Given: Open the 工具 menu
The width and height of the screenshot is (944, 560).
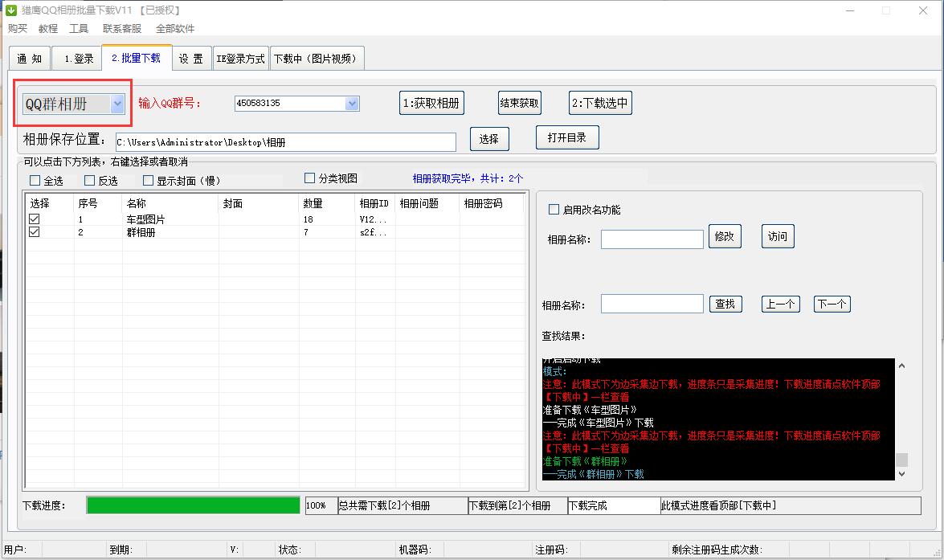Looking at the screenshot, I should [78, 28].
